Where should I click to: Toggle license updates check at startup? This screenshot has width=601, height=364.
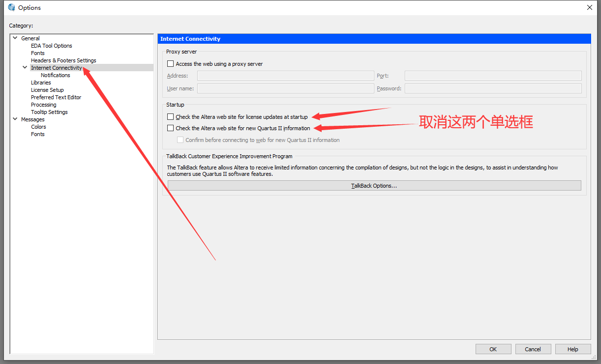pyautogui.click(x=171, y=117)
